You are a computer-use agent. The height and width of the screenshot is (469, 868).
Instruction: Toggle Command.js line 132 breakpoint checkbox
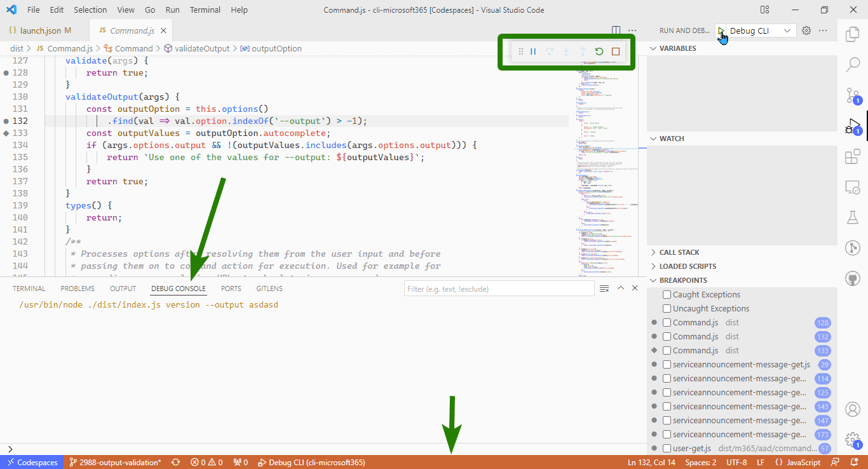[x=667, y=337]
